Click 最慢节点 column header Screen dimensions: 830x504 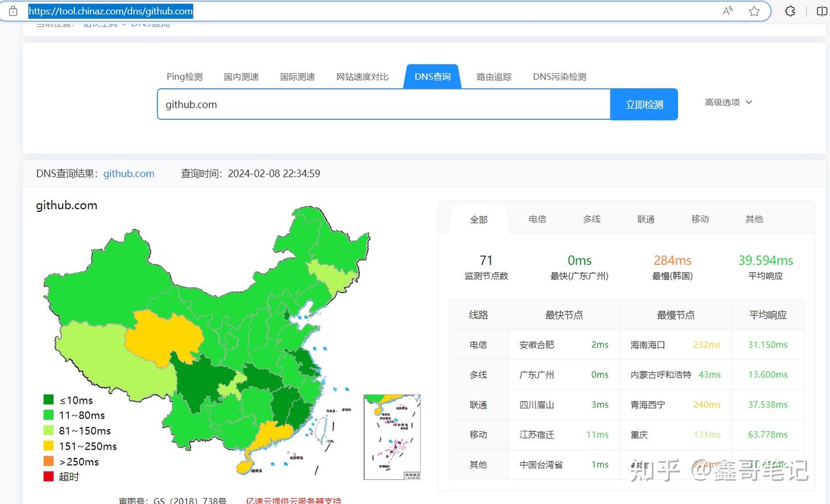click(x=676, y=315)
